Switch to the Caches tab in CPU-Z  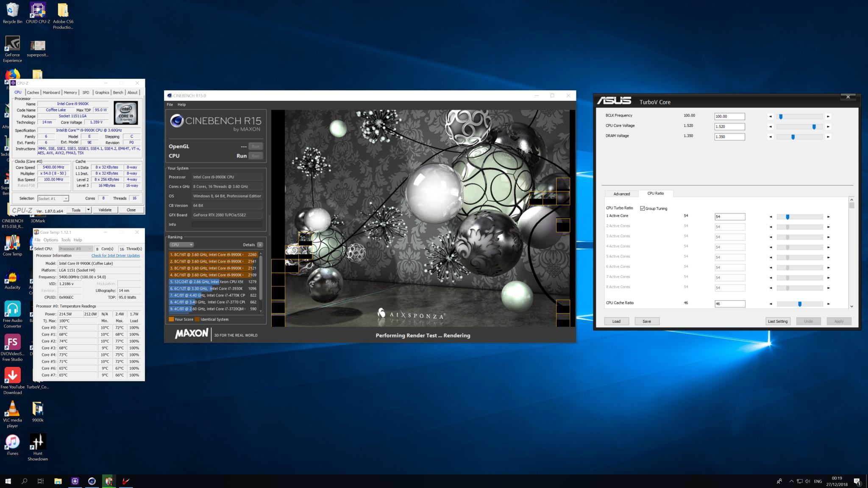pos(33,92)
